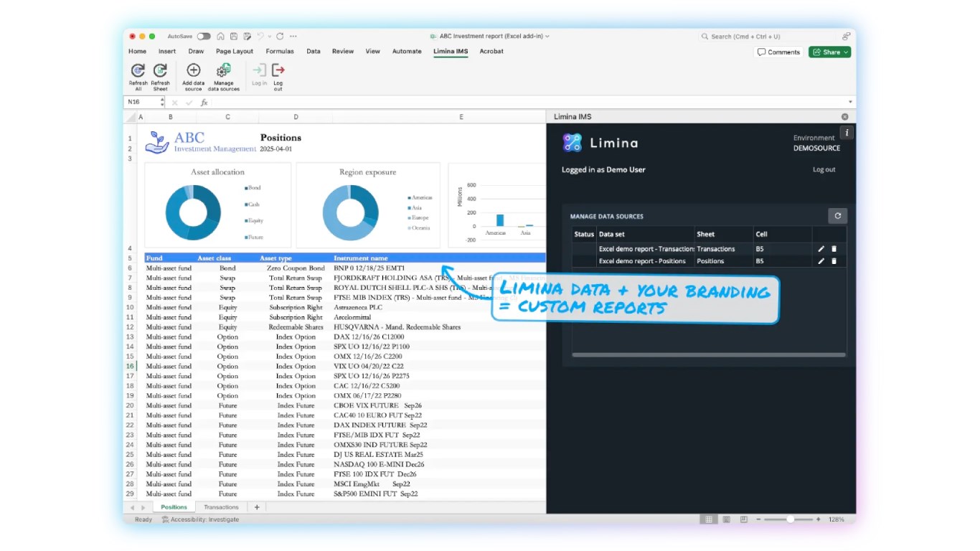Click Log out link in Limina panel

pos(824,170)
